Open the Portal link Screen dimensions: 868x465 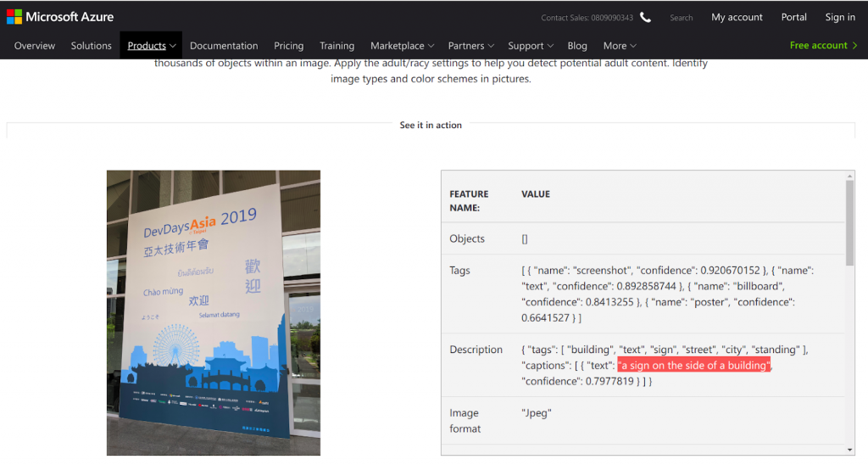793,17
